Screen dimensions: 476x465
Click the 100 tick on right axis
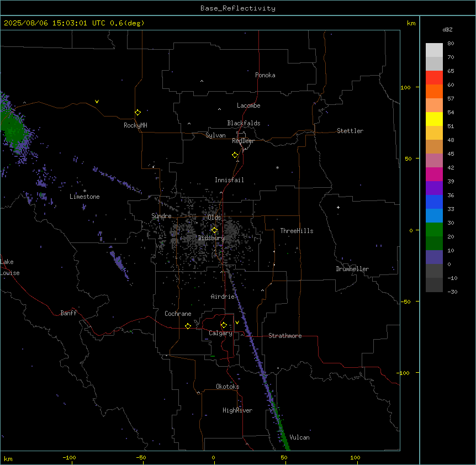click(x=405, y=87)
